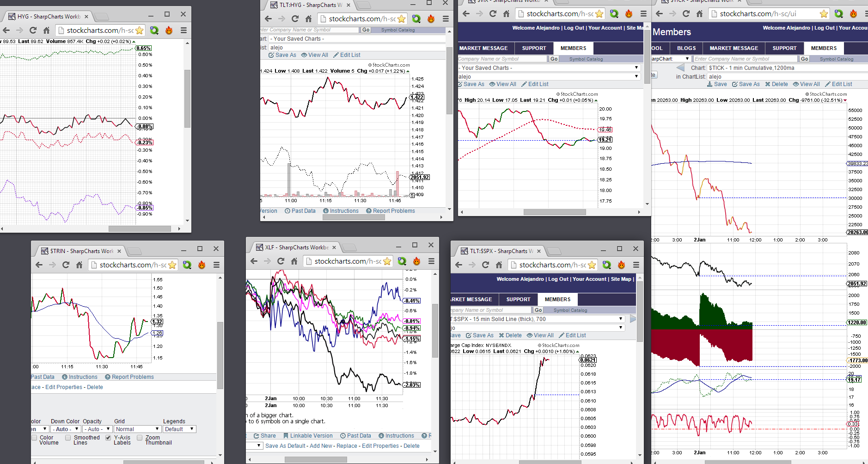This screenshot has width=868, height=464.
Task: Open Blogs menu in $TICK window
Action: pos(686,48)
